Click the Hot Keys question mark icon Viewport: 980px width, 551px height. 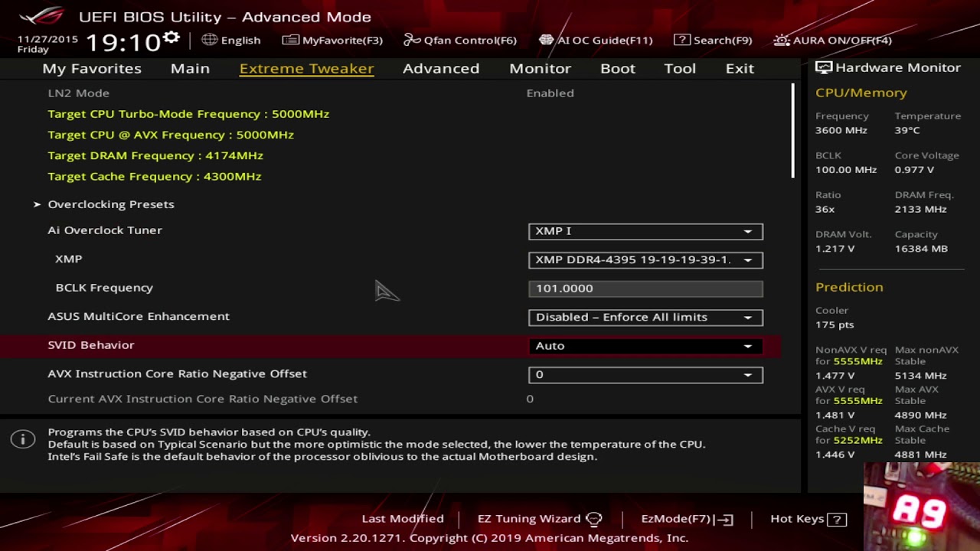tap(838, 520)
